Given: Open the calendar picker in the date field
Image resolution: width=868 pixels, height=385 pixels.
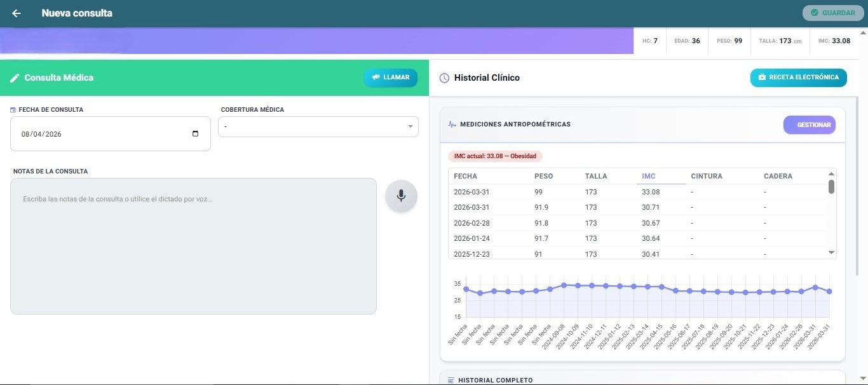Looking at the screenshot, I should tap(195, 133).
